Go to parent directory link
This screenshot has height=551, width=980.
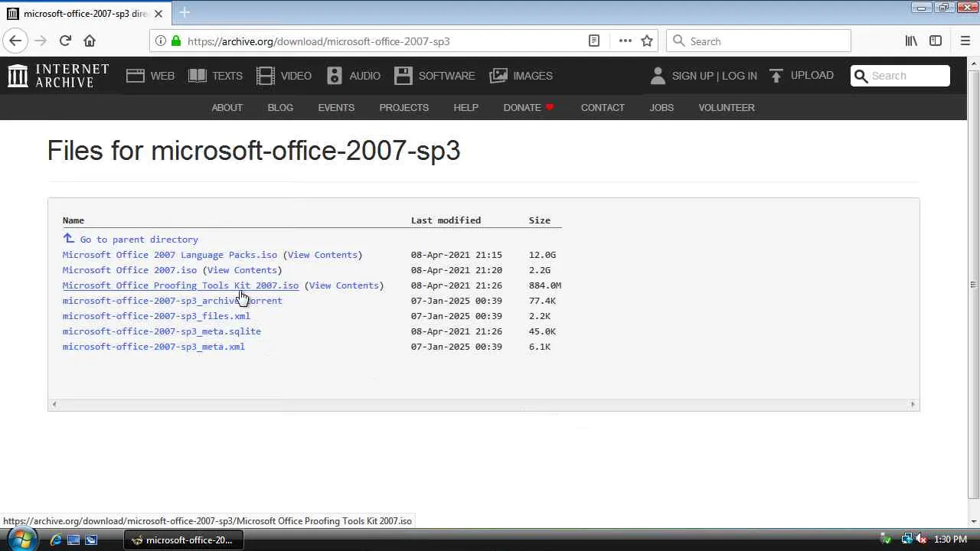[130, 240]
